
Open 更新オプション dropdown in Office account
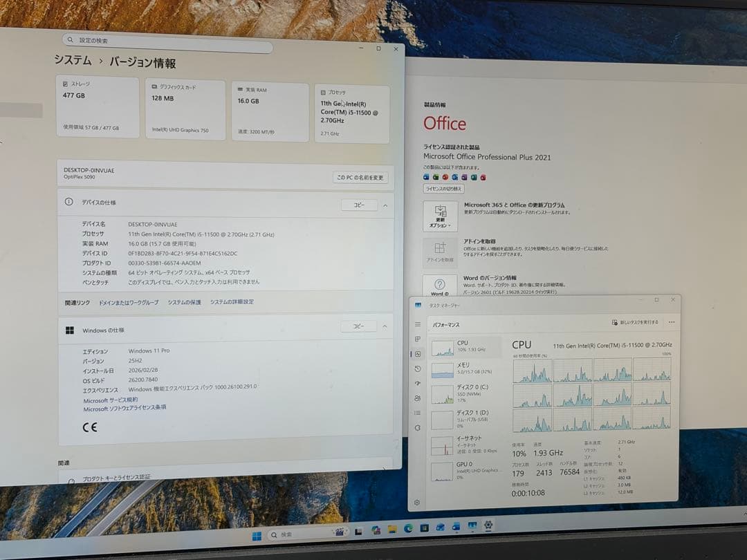click(440, 216)
